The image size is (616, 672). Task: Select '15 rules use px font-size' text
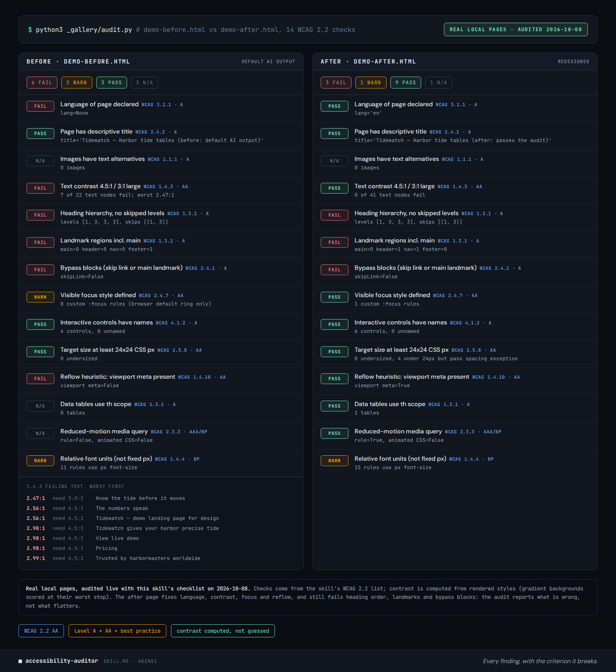[x=393, y=468]
